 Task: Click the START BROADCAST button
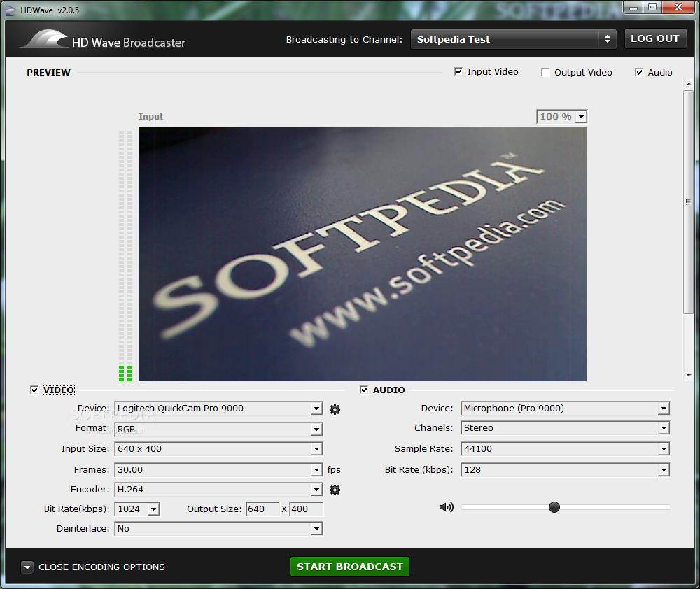coord(350,567)
